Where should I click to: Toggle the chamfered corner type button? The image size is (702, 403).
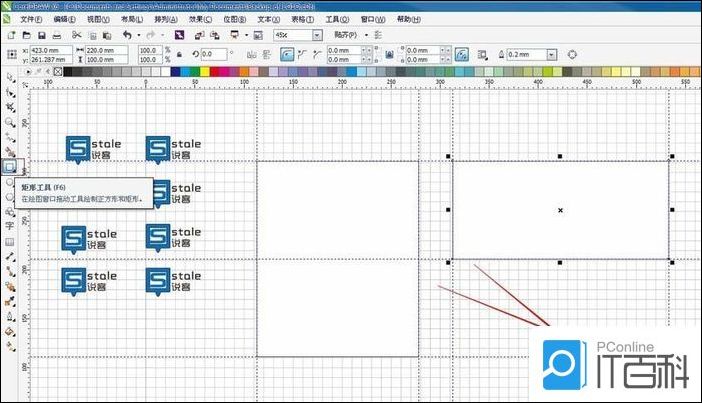(x=317, y=55)
